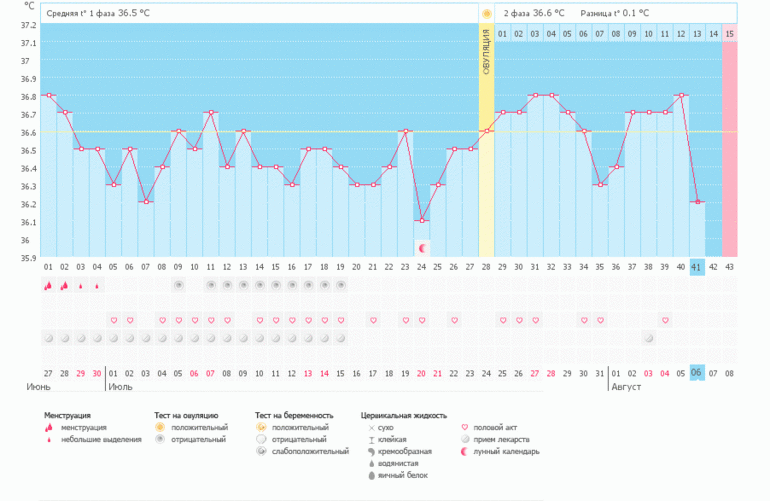Click the menstruation icon on cycle day 02
This screenshot has width=770, height=501.
point(64,285)
